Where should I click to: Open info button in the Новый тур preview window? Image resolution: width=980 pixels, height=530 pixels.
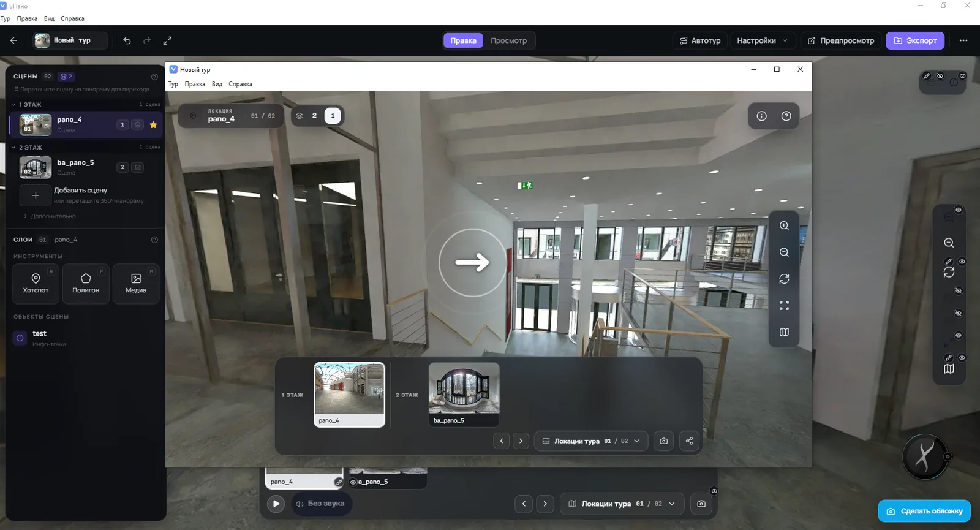761,116
